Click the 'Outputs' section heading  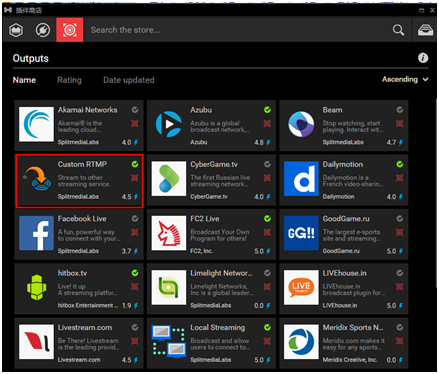(x=31, y=58)
